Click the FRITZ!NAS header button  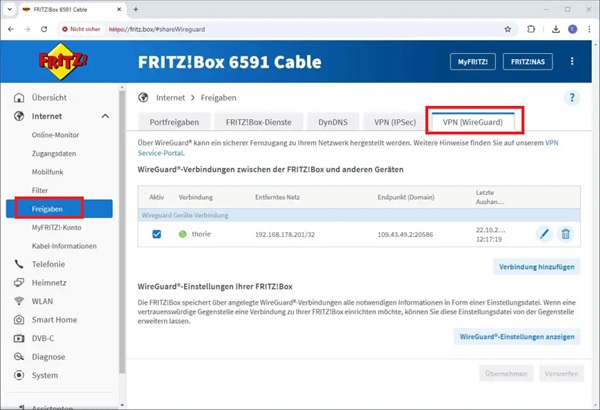[x=528, y=62]
